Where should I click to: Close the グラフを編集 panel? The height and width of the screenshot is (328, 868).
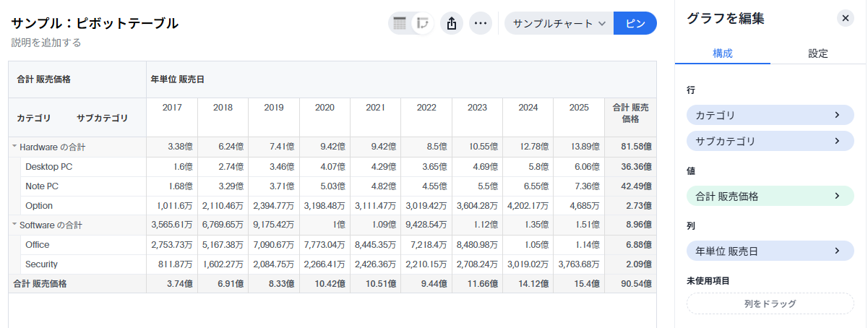click(846, 19)
